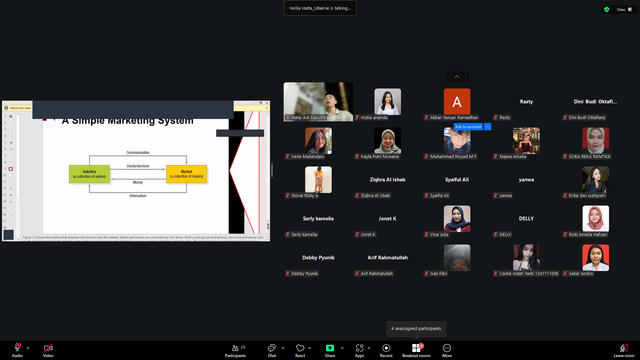Click the muted mic icon beside DELLY's name
Image resolution: width=640 pixels, height=360 pixels.
pyautogui.click(x=496, y=235)
